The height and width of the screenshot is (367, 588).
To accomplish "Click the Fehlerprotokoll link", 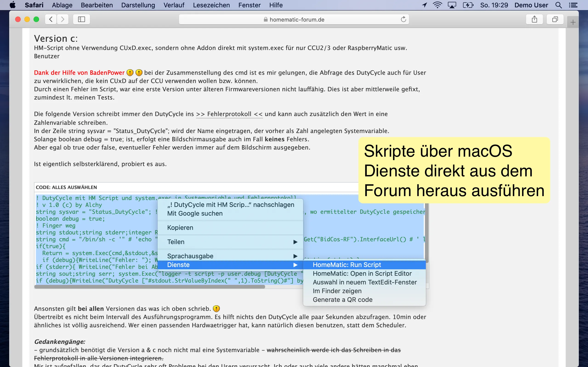I will click(229, 114).
